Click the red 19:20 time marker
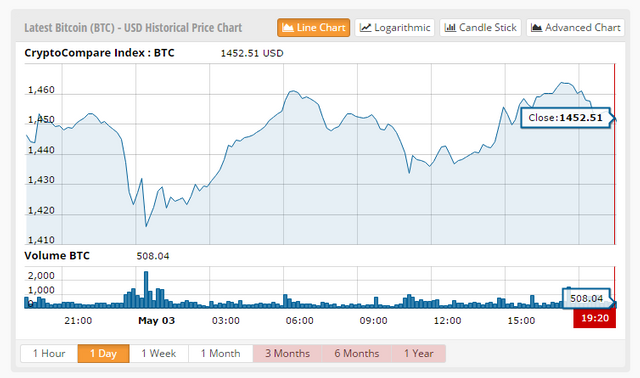 595,318
